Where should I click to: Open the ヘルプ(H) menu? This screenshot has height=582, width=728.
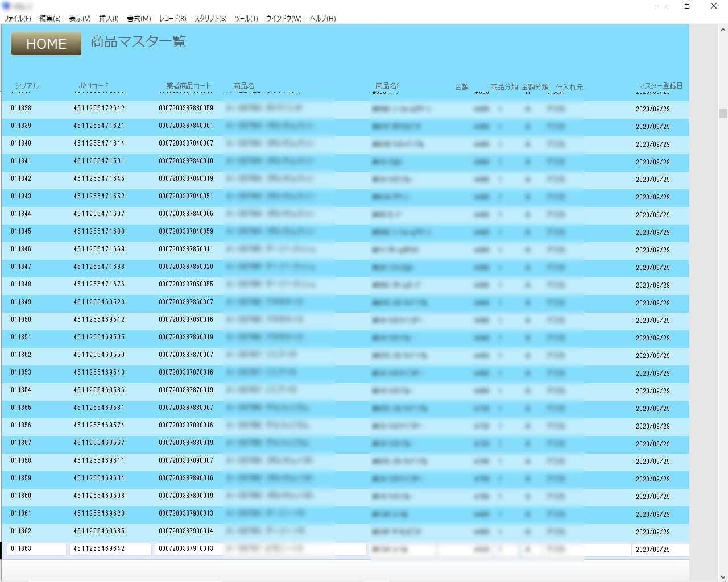[x=322, y=19]
